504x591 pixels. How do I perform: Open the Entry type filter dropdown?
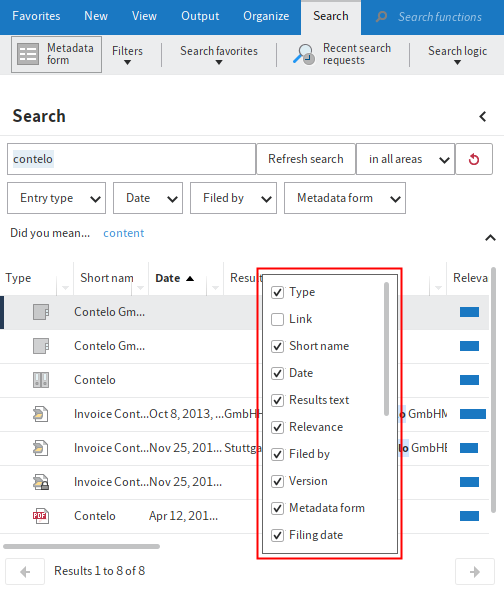coord(57,198)
